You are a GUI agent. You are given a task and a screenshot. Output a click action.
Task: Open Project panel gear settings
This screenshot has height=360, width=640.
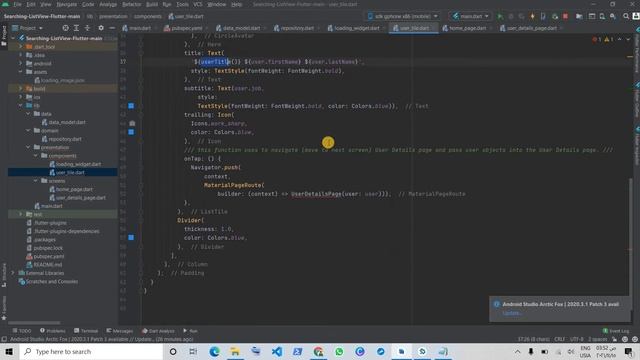101,28
